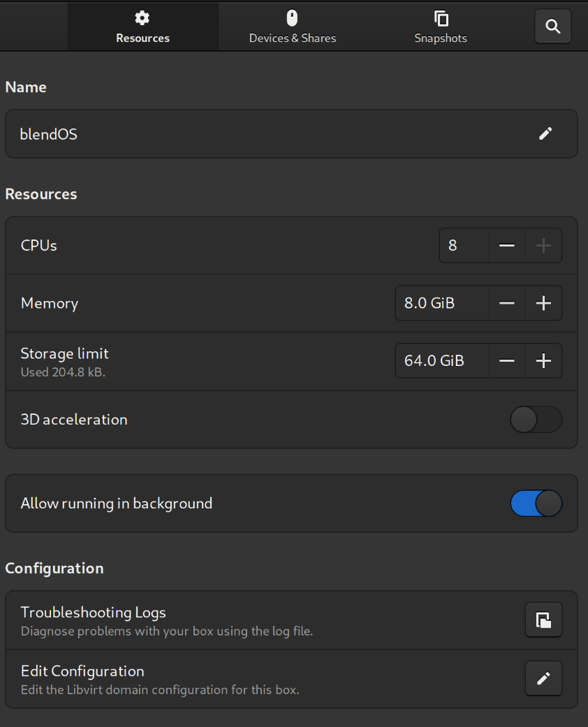This screenshot has width=588, height=727.
Task: Click the CPUs value field
Action: click(x=464, y=245)
